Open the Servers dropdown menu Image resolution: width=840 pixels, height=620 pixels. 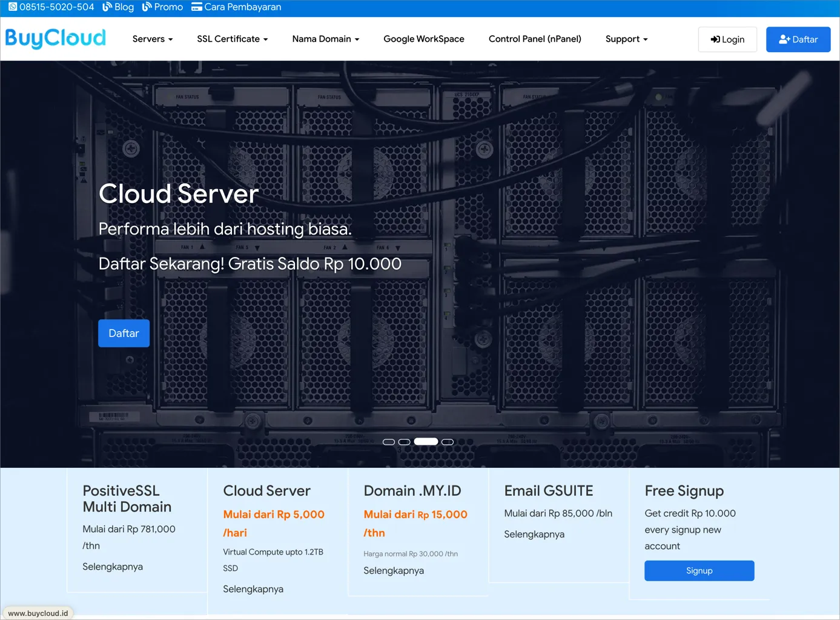(x=153, y=39)
